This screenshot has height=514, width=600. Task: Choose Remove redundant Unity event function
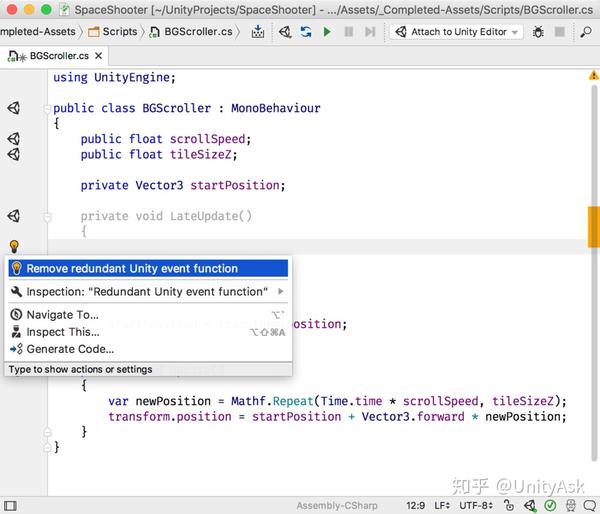coord(148,268)
